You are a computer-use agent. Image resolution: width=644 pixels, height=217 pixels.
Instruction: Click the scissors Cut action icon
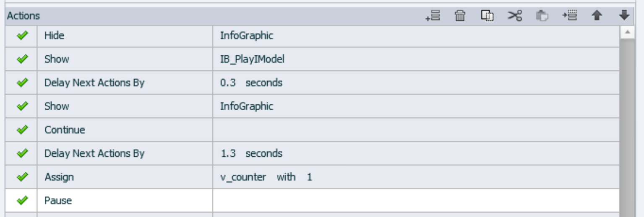click(x=515, y=16)
